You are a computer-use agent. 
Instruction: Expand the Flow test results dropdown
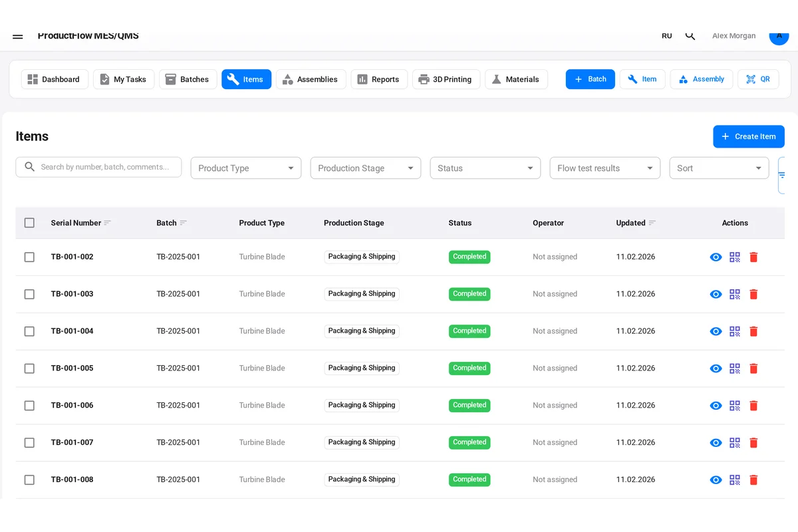pyautogui.click(x=604, y=168)
